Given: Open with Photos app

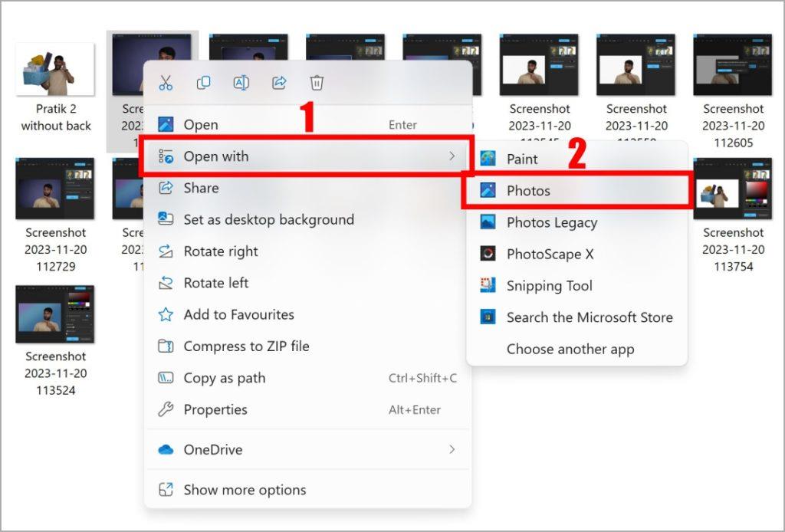Looking at the screenshot, I should pos(576,190).
